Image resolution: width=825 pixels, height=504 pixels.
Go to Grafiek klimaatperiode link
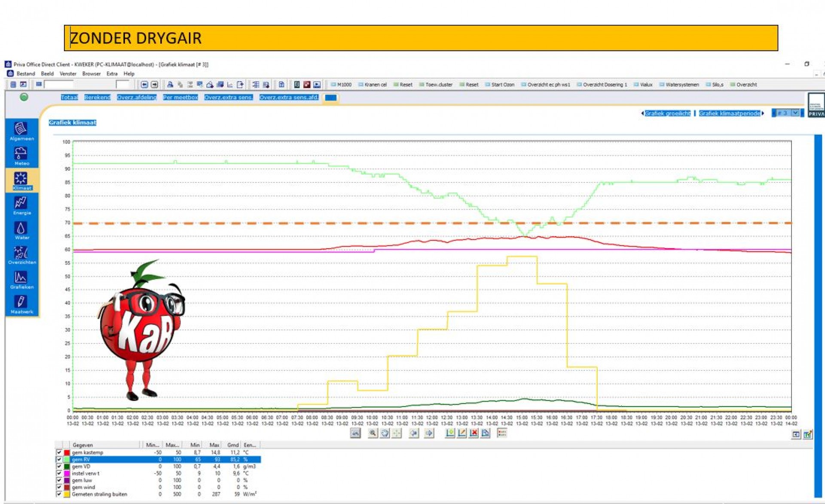pos(730,113)
